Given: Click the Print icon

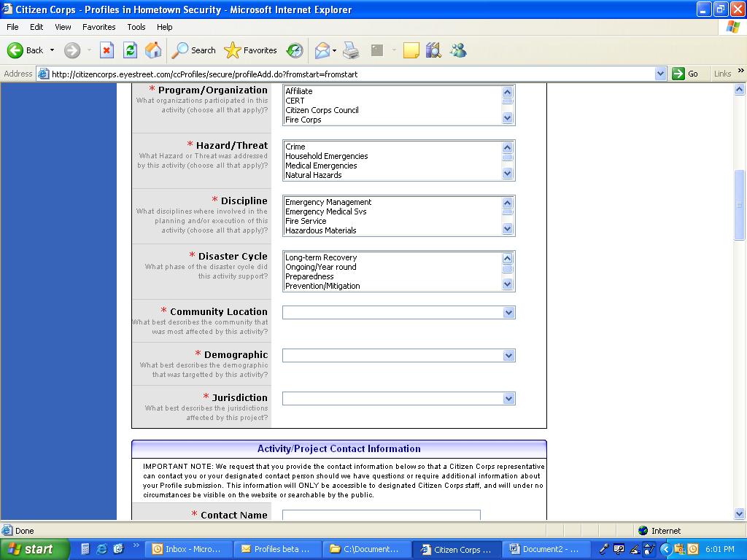Looking at the screenshot, I should pos(351,50).
